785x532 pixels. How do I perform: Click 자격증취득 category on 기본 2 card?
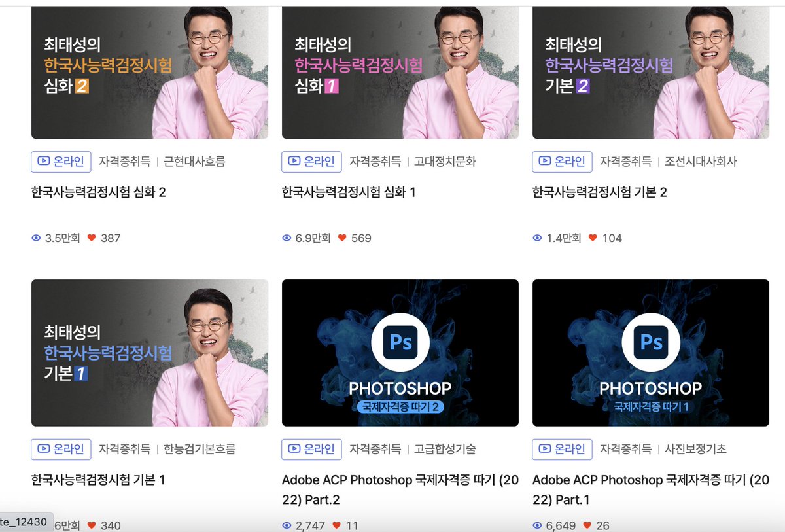(625, 162)
